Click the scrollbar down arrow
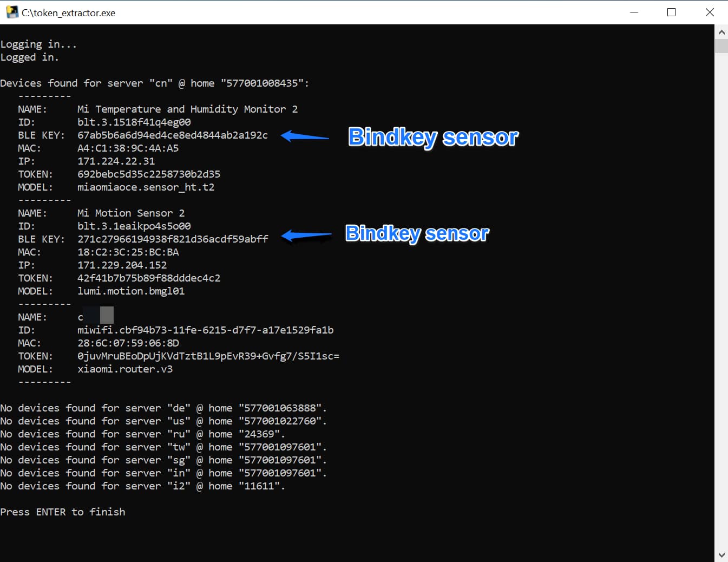This screenshot has height=562, width=728. 721,555
